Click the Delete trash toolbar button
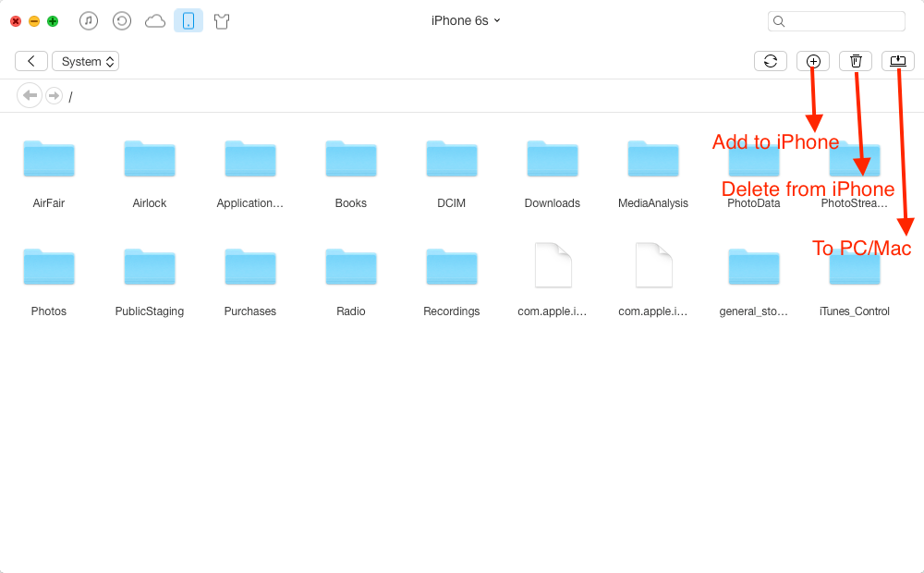Image resolution: width=924 pixels, height=573 pixels. pyautogui.click(x=856, y=61)
